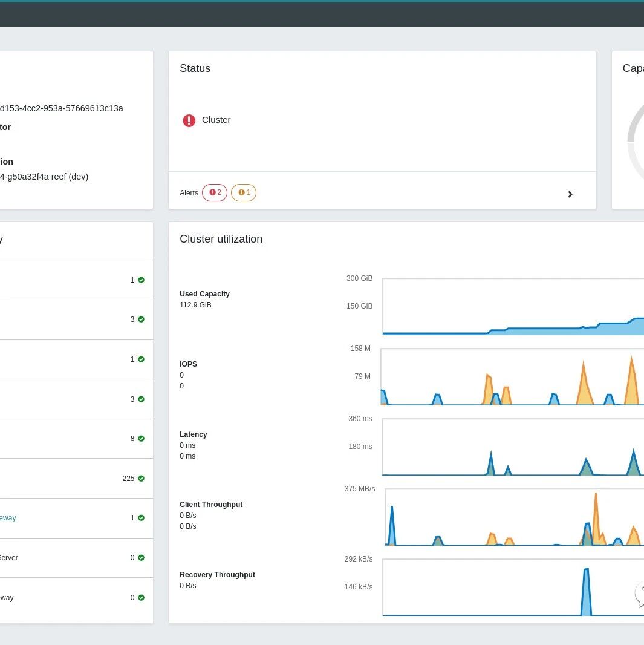This screenshot has width=644, height=645.
Task: Open the Cluster status label
Action: [x=216, y=120]
